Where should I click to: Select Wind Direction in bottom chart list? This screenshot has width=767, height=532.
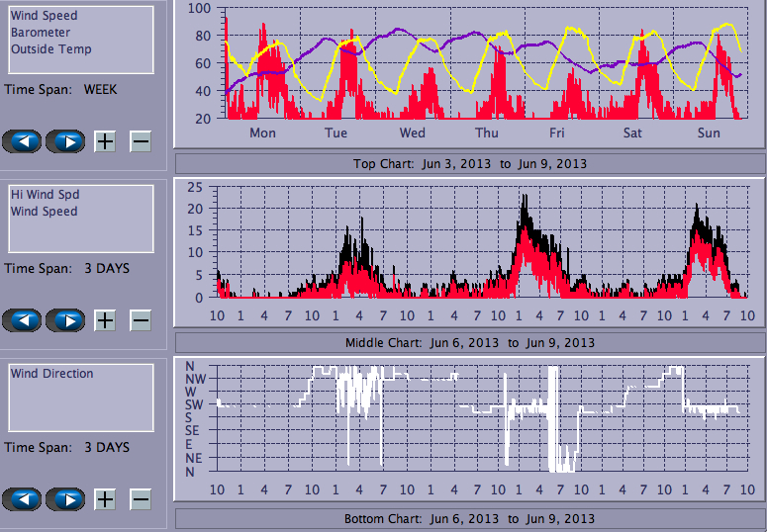(52, 374)
